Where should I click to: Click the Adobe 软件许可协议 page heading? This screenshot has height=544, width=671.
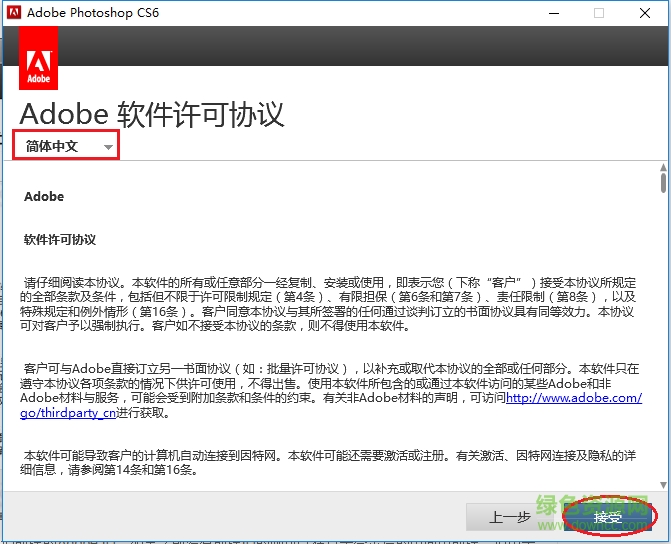[152, 113]
